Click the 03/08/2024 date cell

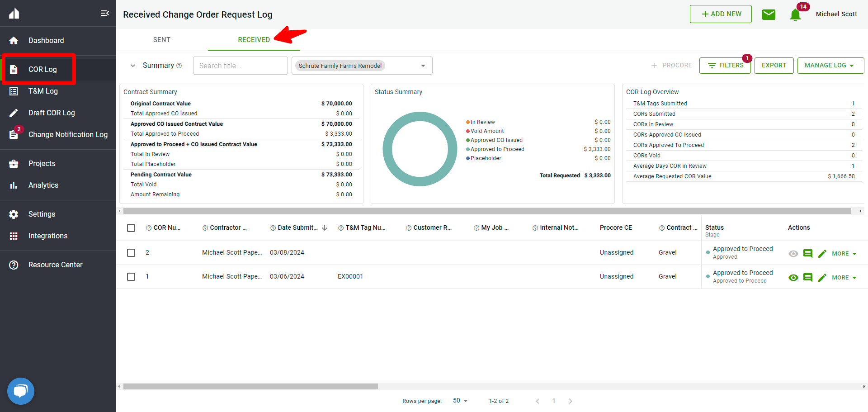pos(287,253)
